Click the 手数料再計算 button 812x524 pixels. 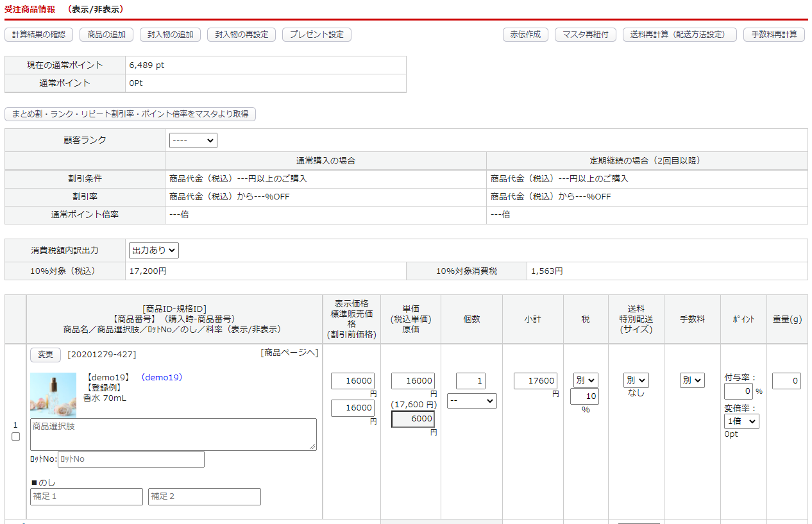[x=774, y=35]
